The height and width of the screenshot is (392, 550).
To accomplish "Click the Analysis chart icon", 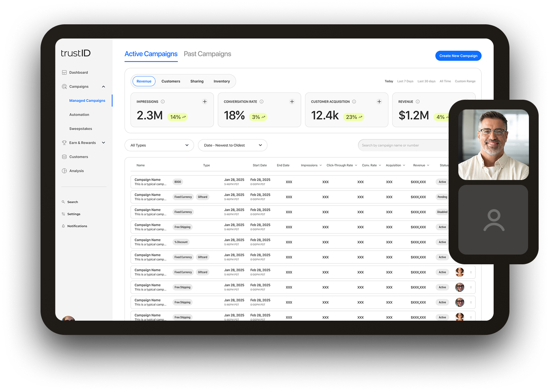I will (64, 171).
